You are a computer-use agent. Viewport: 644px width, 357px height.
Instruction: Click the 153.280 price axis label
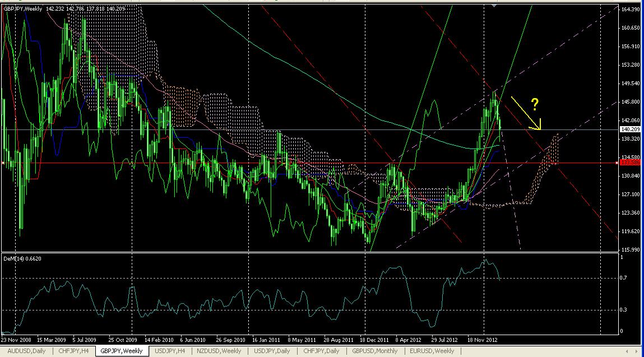[x=631, y=65]
